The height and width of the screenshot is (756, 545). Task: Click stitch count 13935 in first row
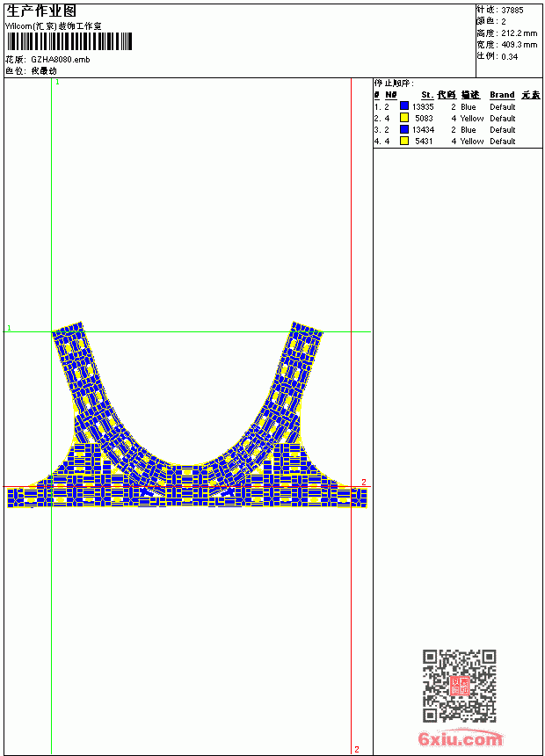423,106
